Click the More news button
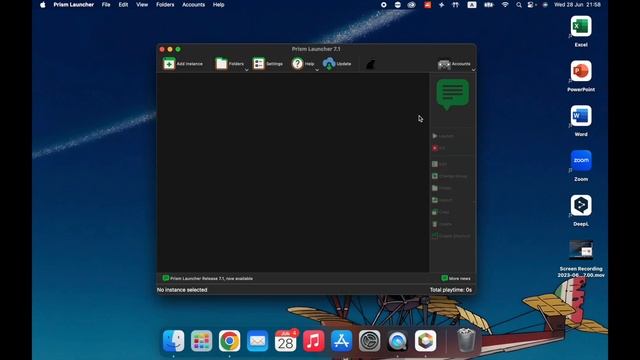The height and width of the screenshot is (360, 640). [456, 278]
